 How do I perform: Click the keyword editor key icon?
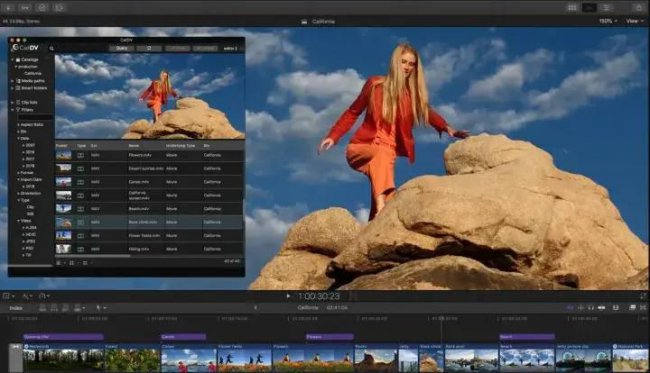click(25, 7)
